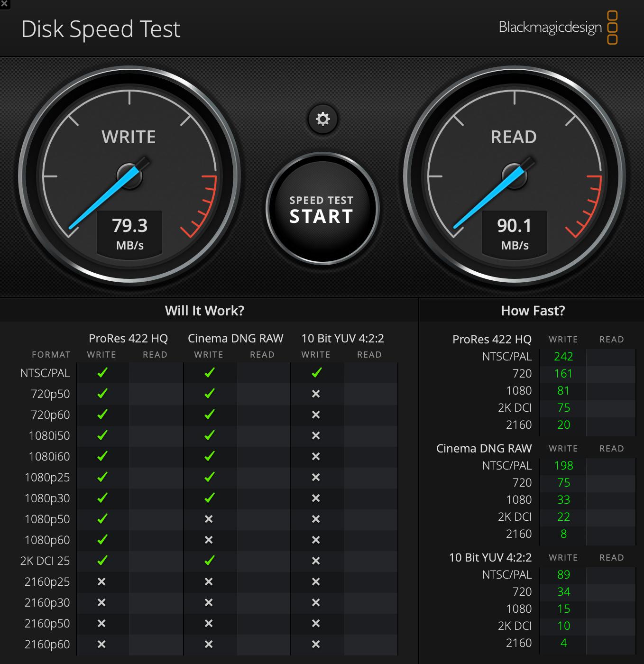Viewport: 644px width, 664px height.
Task: Click the 79.3 MB/s write readout
Action: pyautogui.click(x=129, y=232)
